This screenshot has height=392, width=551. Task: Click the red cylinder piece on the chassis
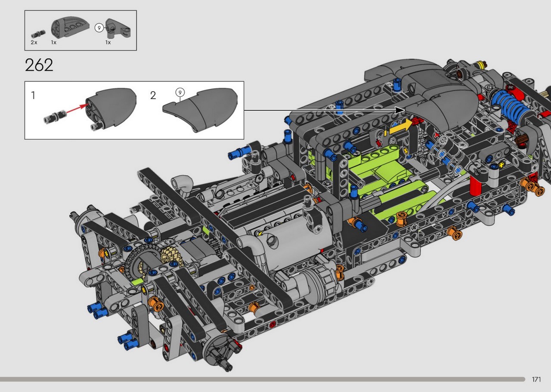point(475,186)
